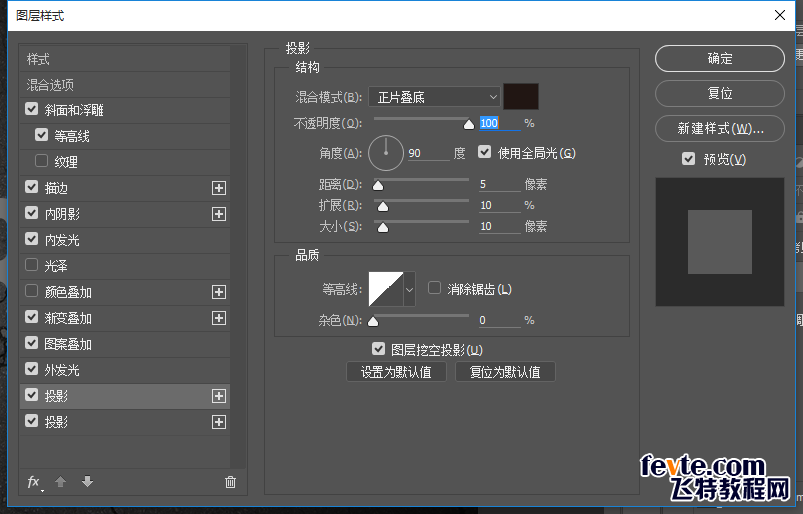Select 渐变叠加 effect row
The image size is (803, 514).
tap(125, 318)
